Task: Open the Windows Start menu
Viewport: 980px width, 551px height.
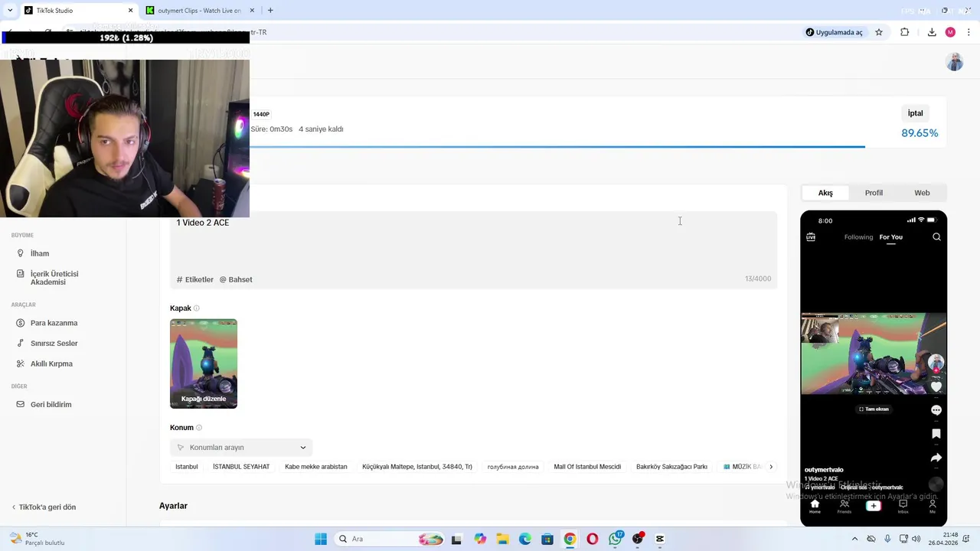Action: pos(321,539)
